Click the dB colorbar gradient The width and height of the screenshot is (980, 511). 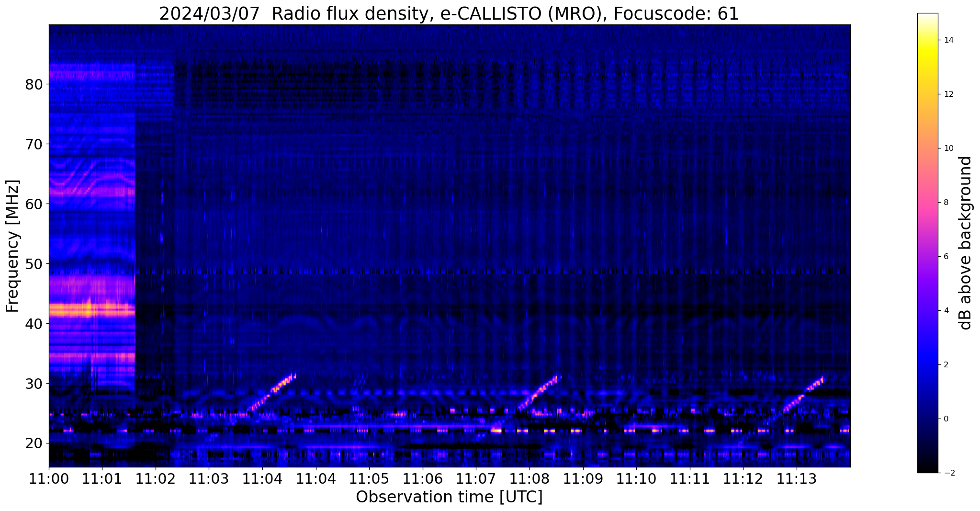pyautogui.click(x=927, y=243)
